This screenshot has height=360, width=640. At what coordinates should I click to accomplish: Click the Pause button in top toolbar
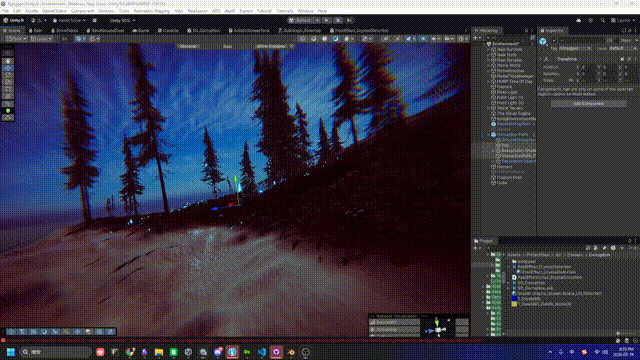click(x=338, y=20)
